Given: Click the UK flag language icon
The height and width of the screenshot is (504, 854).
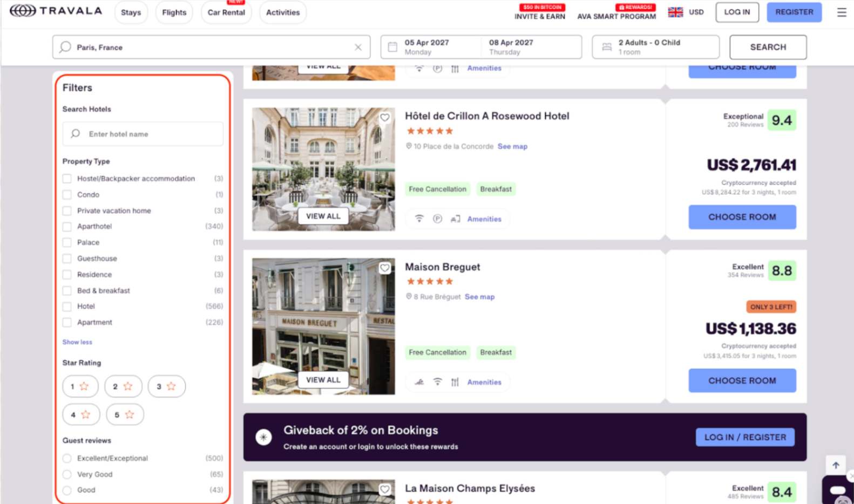Looking at the screenshot, I should point(675,12).
